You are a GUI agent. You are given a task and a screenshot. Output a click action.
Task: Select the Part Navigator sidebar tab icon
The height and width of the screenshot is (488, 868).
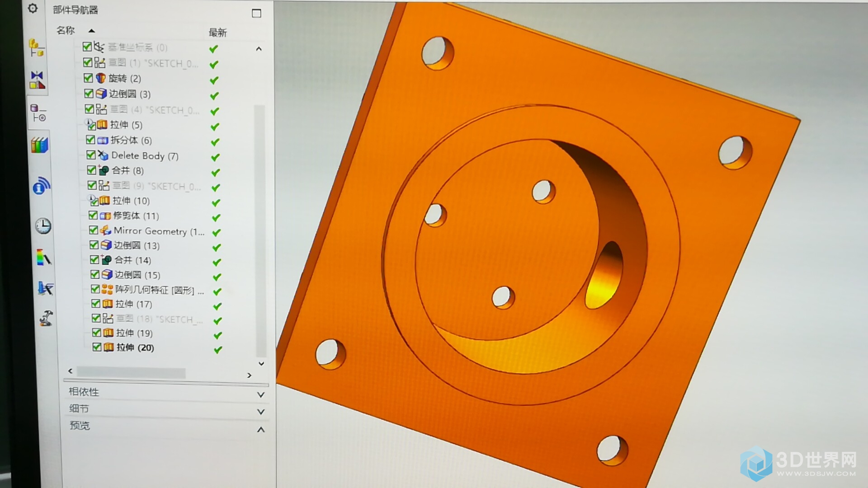[38, 113]
